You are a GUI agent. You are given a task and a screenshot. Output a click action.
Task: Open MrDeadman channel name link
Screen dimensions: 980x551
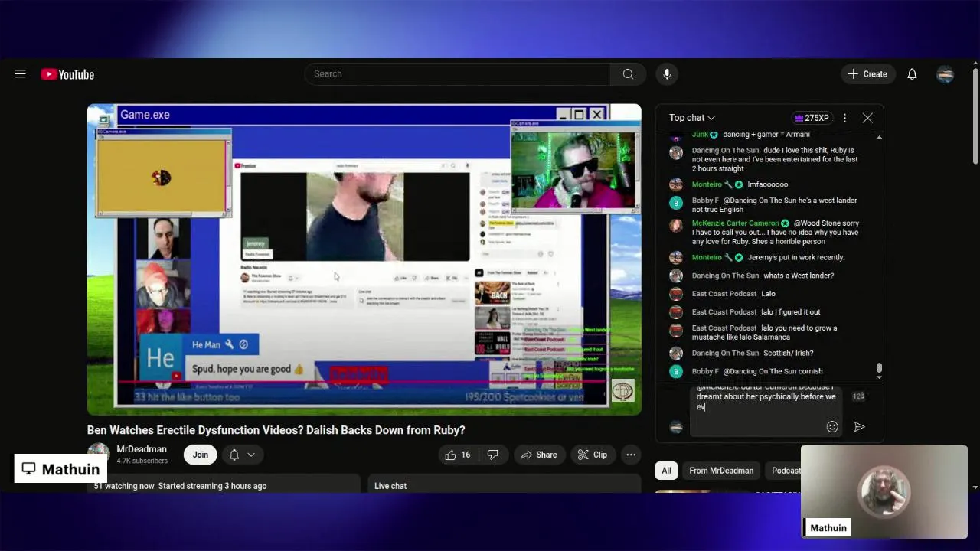pos(142,449)
